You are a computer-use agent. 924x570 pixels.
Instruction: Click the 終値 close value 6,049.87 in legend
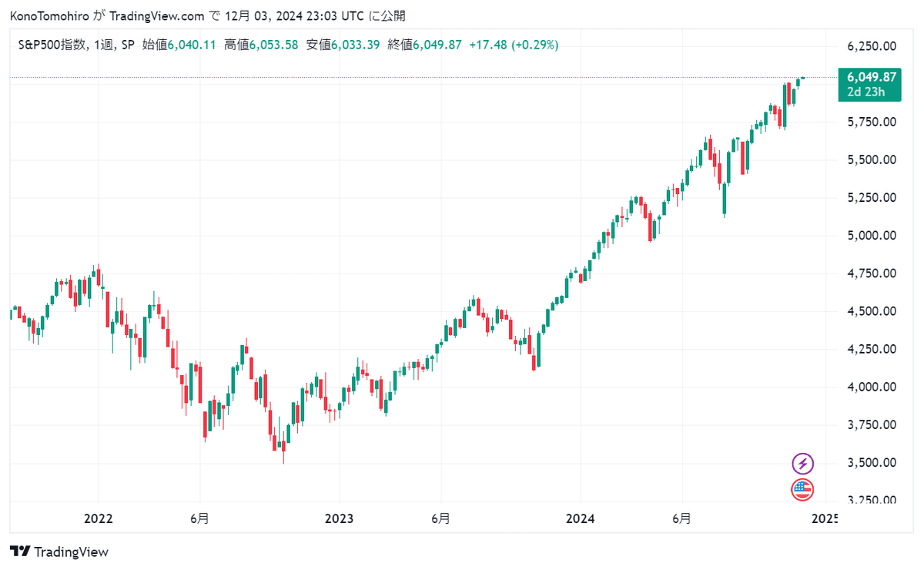coord(437,45)
